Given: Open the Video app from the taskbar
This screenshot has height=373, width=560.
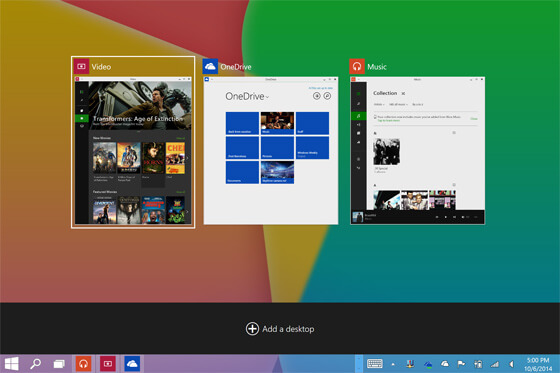Looking at the screenshot, I should tap(108, 364).
